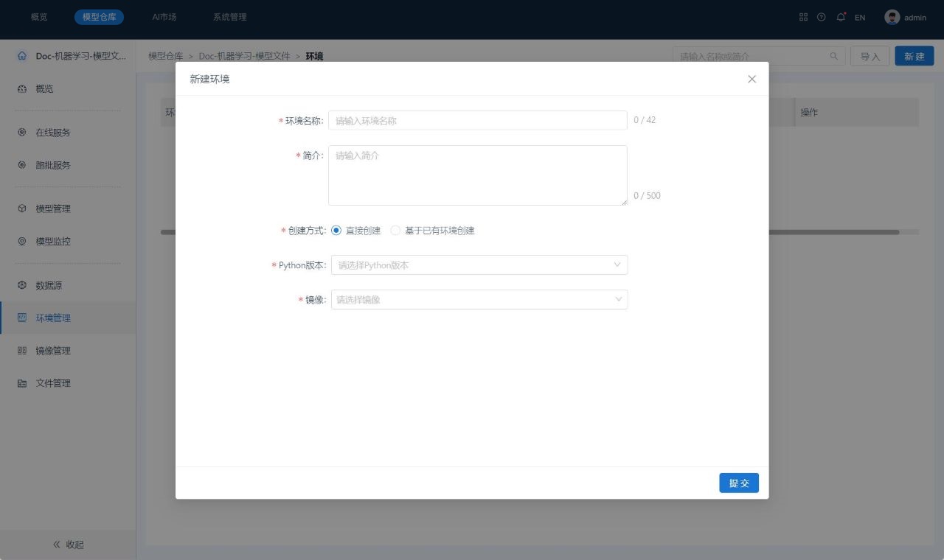Click the admin user avatar
This screenshot has width=944, height=560.
click(892, 17)
